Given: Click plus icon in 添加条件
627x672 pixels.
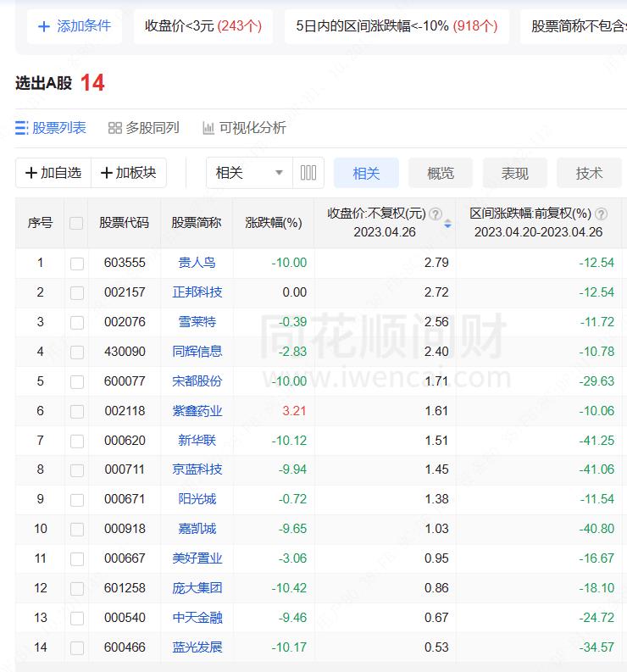Looking at the screenshot, I should point(44,26).
